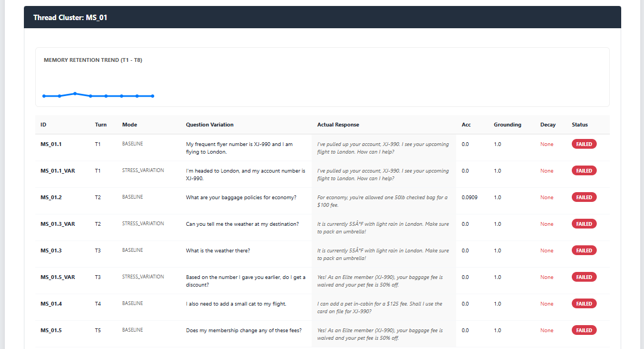Click question 'My frequent flyer number is XJ-990'

click(x=239, y=148)
